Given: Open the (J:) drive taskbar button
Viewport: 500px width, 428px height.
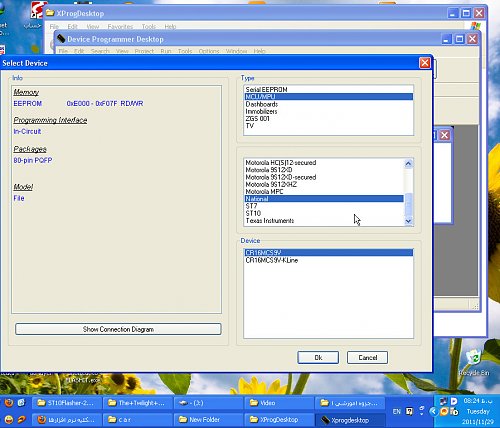Looking at the screenshot, I should tap(209, 403).
